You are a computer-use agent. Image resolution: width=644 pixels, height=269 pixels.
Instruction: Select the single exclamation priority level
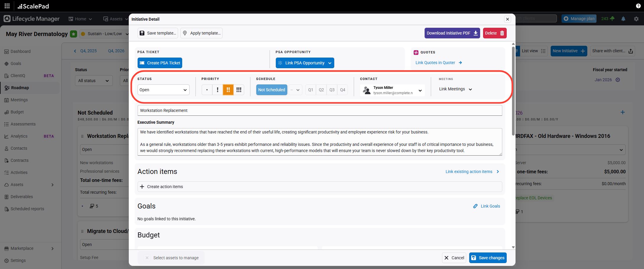pos(218,90)
